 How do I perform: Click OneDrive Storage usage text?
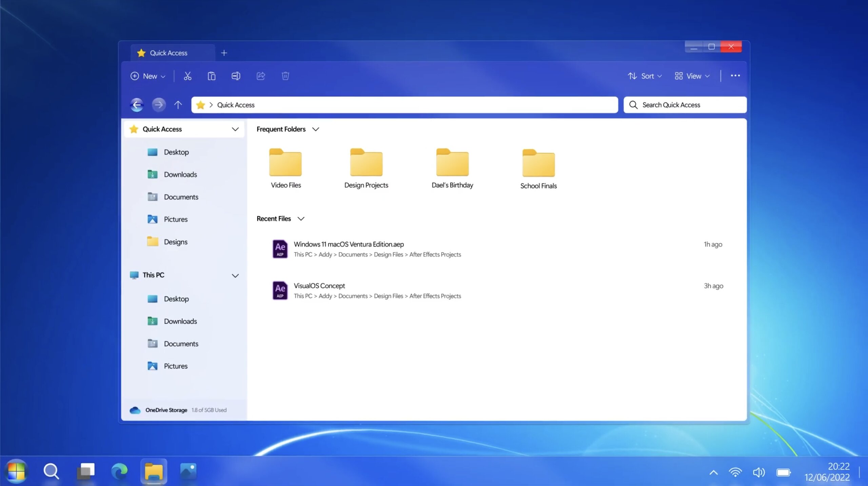coord(209,410)
